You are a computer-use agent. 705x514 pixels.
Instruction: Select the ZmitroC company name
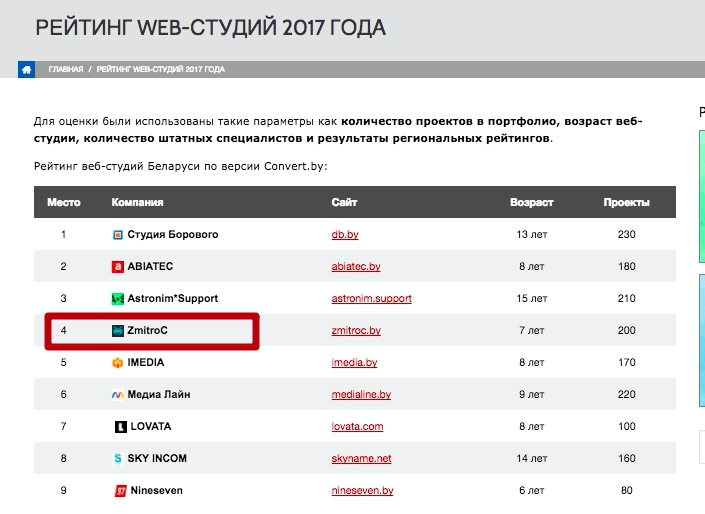click(x=147, y=330)
